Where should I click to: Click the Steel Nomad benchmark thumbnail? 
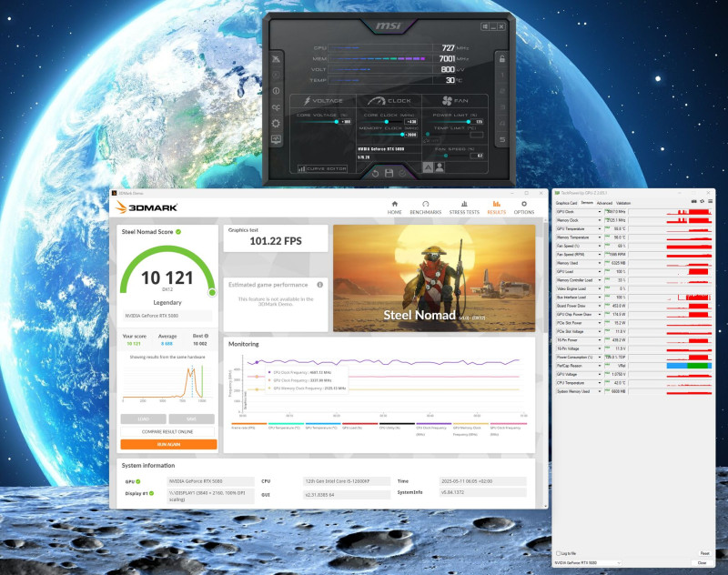[x=434, y=278]
